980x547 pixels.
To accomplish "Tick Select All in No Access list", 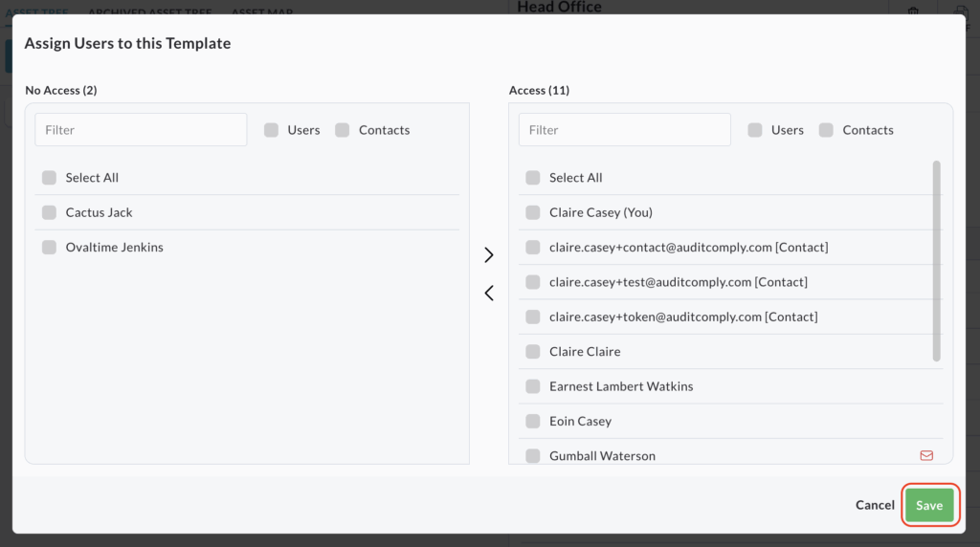I will [x=49, y=178].
